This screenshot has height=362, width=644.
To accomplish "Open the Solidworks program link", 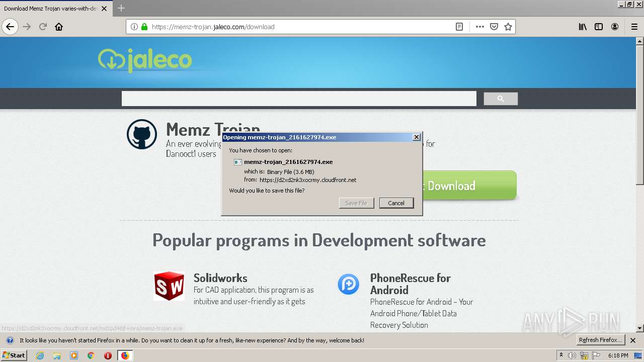I will [x=220, y=278].
